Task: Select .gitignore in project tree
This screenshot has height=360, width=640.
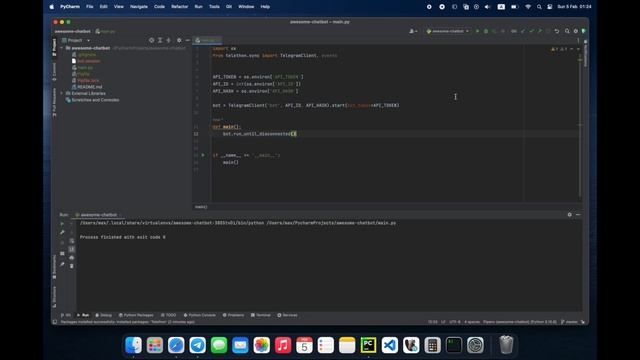Action: 84,54
